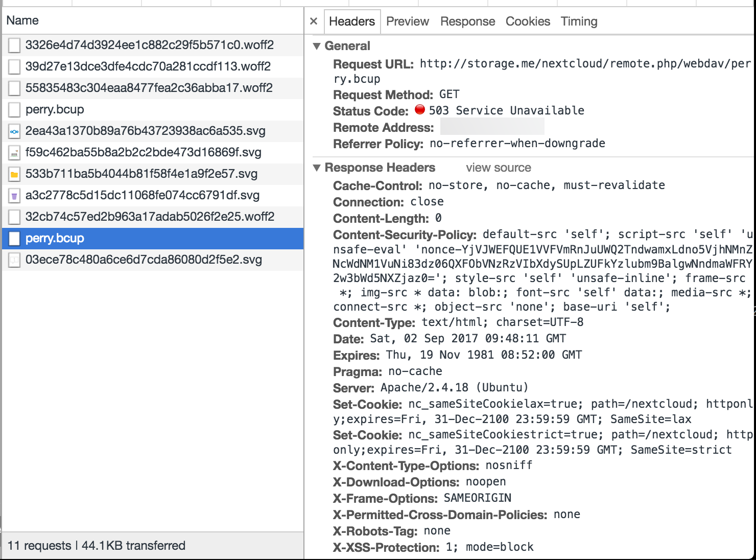The width and height of the screenshot is (756, 560).
Task: Close the request details pane with the × button
Action: (x=313, y=21)
